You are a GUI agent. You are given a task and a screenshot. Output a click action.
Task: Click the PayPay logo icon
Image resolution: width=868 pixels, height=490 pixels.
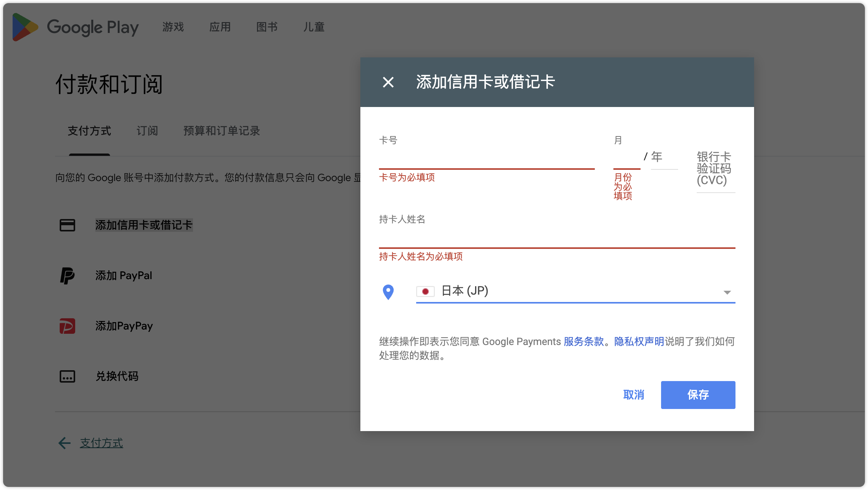tap(67, 326)
